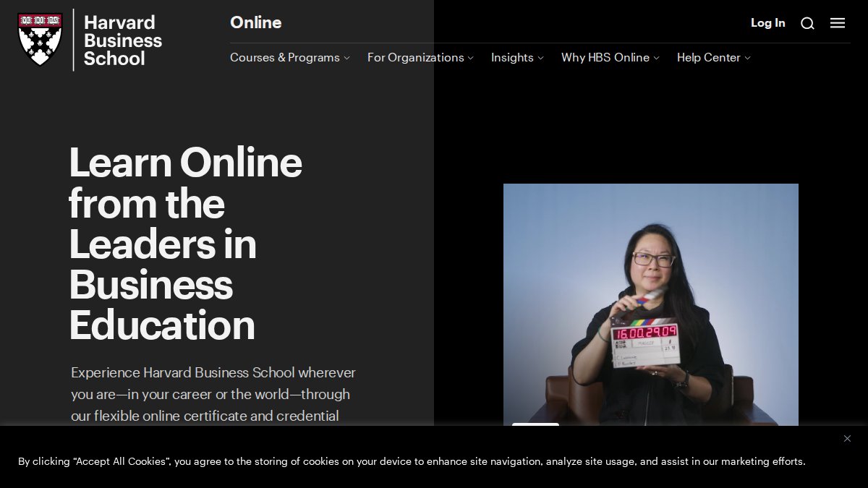Open the Why HBS Online menu
The height and width of the screenshot is (488, 868).
pyautogui.click(x=605, y=57)
